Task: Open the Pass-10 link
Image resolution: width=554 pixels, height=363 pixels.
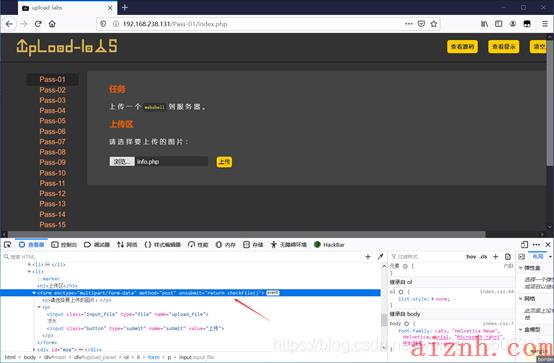Action: point(53,173)
